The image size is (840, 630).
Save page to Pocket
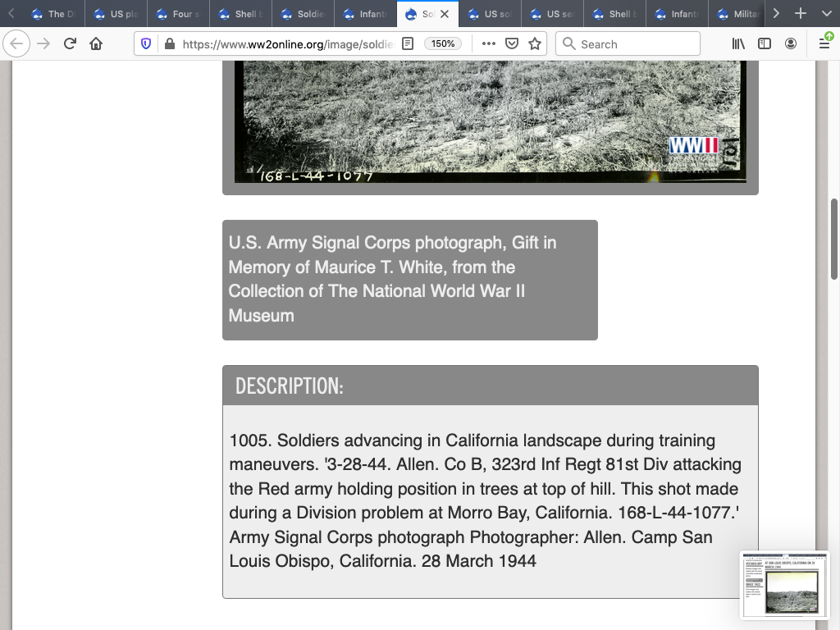click(512, 44)
